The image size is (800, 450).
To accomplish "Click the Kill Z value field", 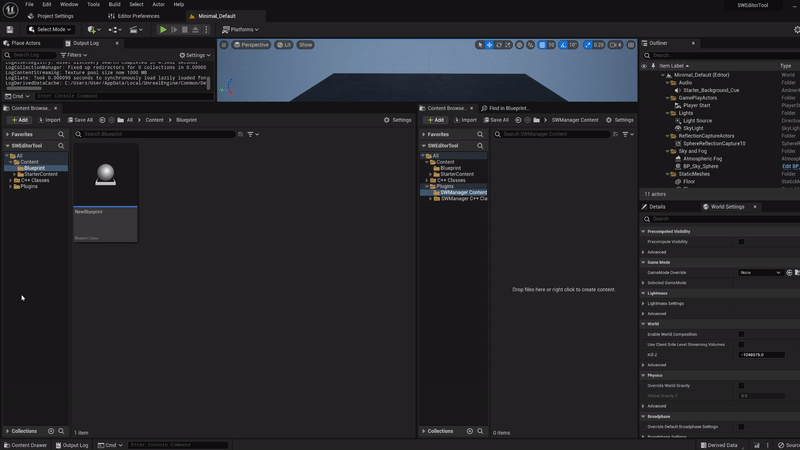I will click(x=761, y=355).
